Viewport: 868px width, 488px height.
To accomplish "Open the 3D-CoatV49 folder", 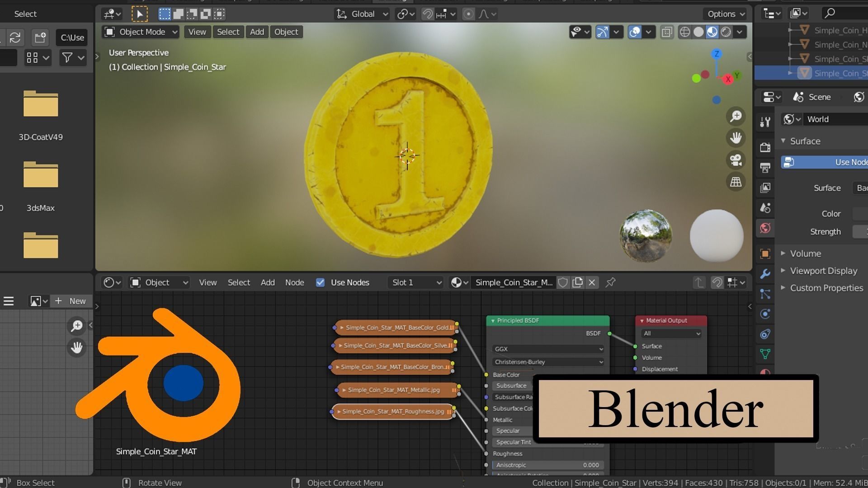I will pyautogui.click(x=41, y=115).
